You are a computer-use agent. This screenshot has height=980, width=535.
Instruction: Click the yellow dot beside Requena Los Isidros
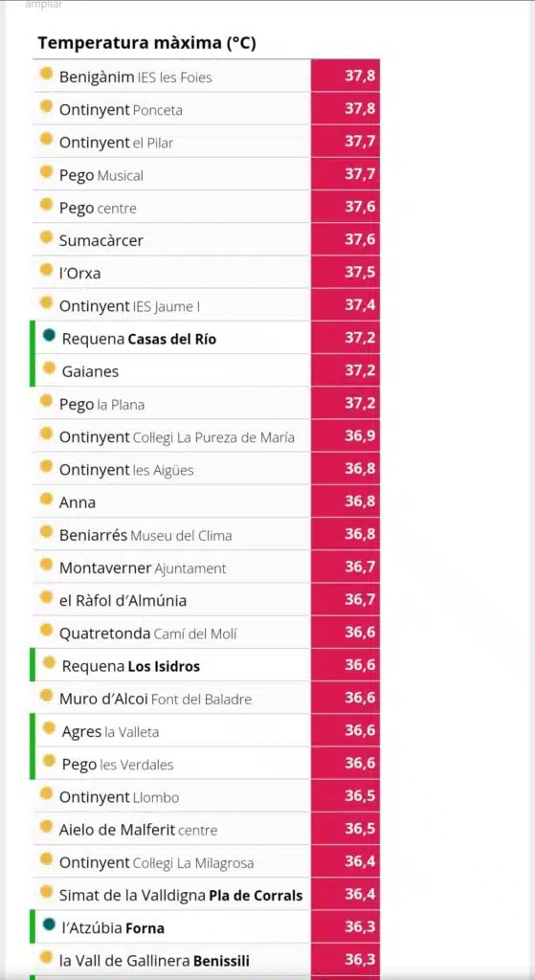click(49, 662)
